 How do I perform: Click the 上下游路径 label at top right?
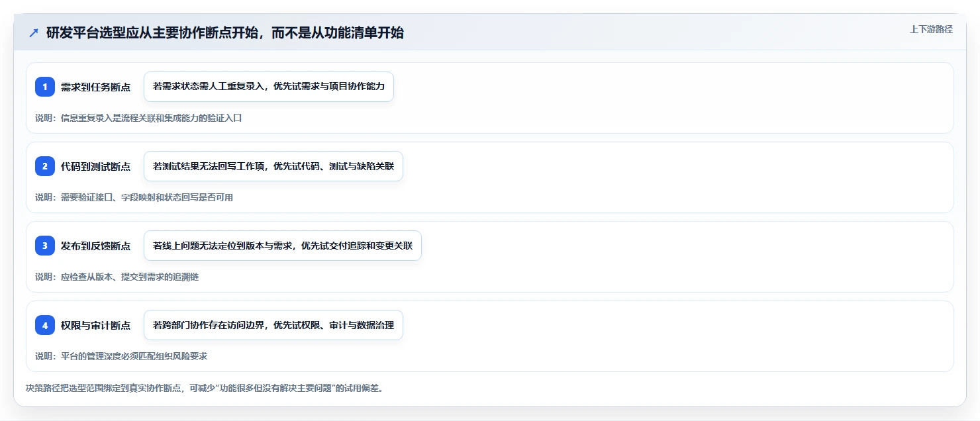(931, 29)
